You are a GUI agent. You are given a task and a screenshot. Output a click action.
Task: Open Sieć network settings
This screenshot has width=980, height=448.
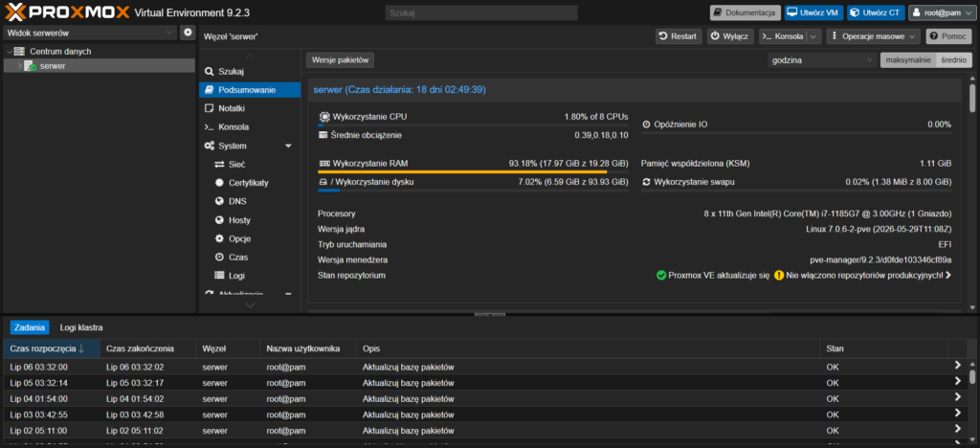click(x=250, y=165)
